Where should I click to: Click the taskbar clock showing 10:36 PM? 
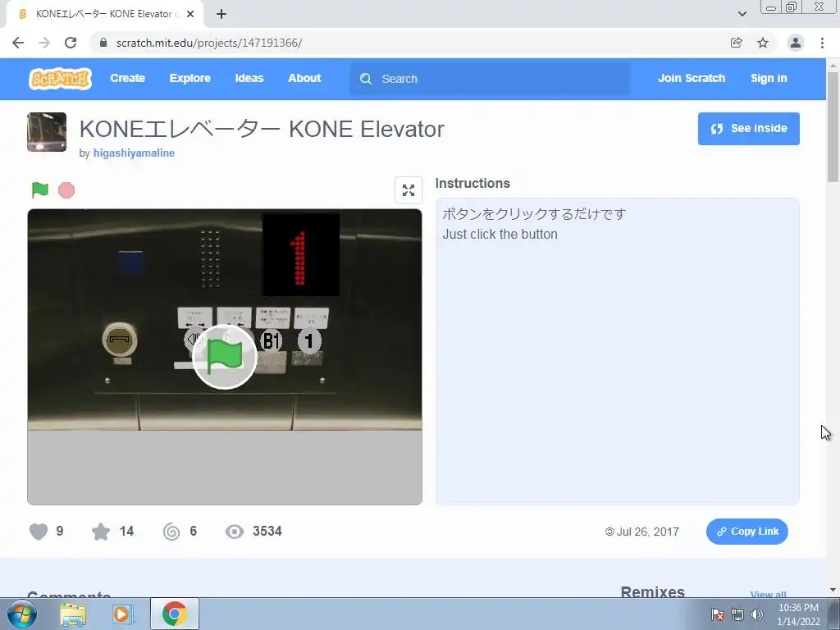[x=798, y=614]
